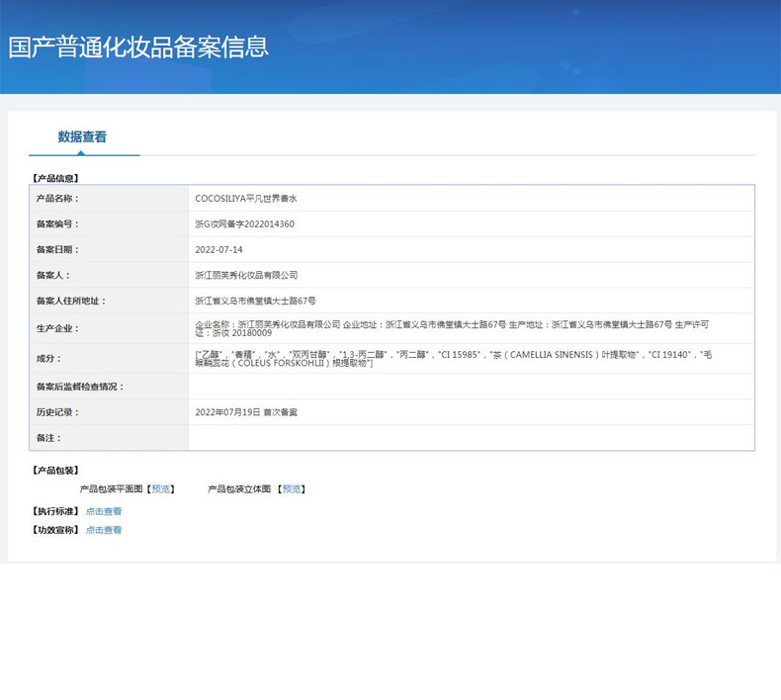Select the product name COCOSILIYA平凡世界香水
Screen dimensions: 781x700
point(246,199)
